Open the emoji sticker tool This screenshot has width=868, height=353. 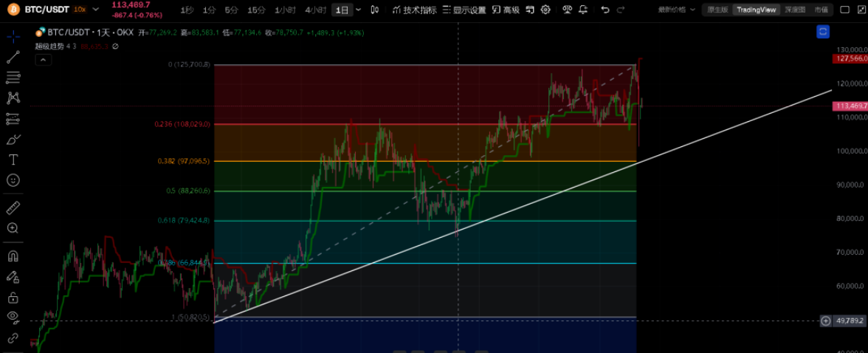13,180
